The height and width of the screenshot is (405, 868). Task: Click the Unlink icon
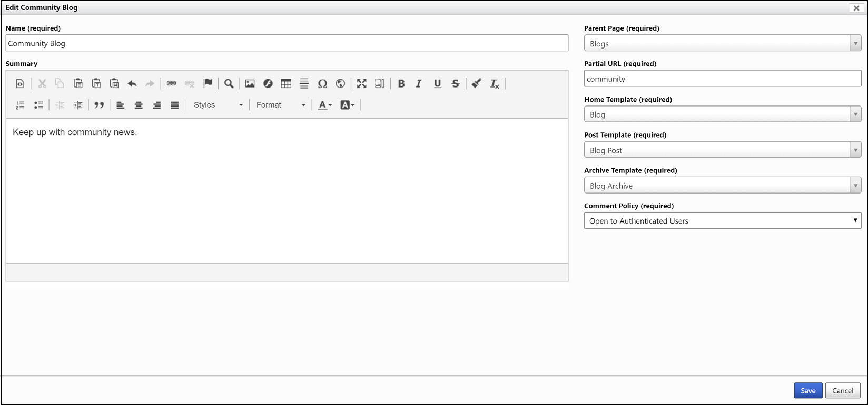[190, 83]
